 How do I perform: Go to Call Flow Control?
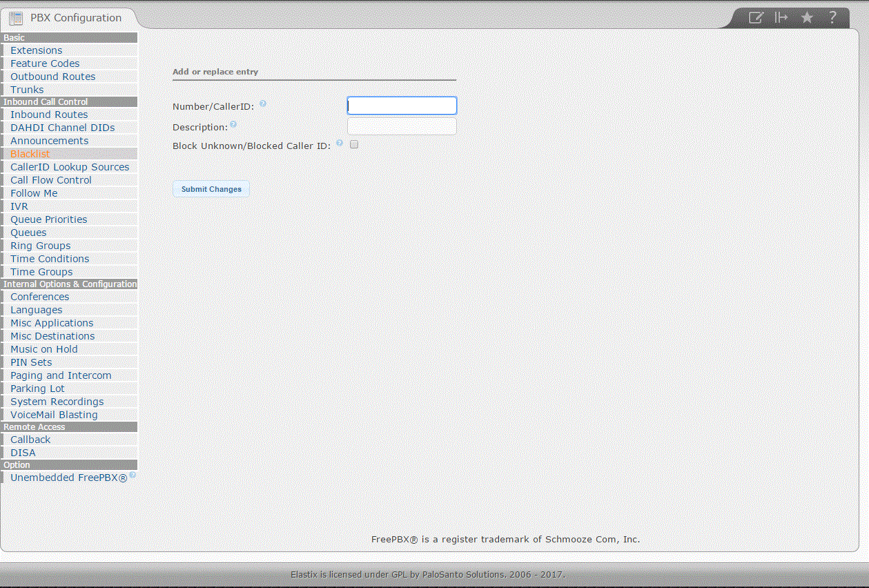[51, 180]
